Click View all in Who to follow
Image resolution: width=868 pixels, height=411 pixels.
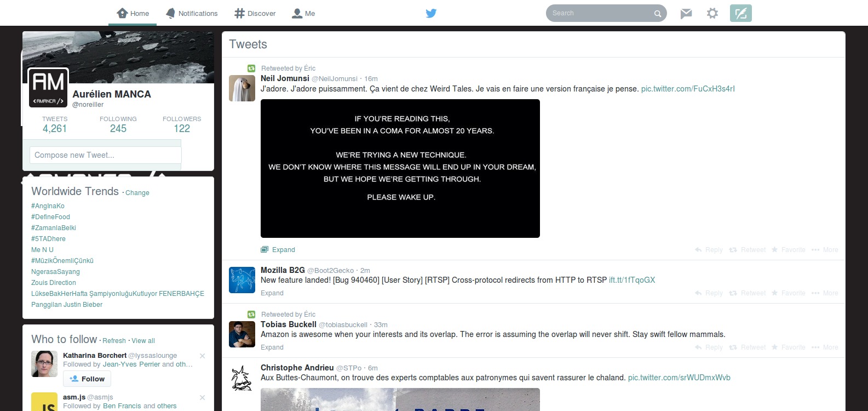[x=143, y=341]
